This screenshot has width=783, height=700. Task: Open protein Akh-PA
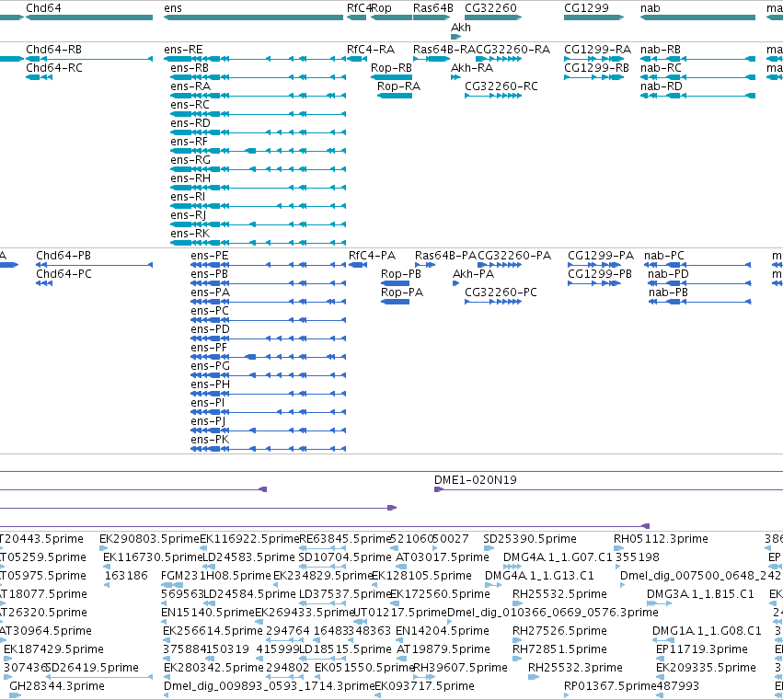[474, 274]
